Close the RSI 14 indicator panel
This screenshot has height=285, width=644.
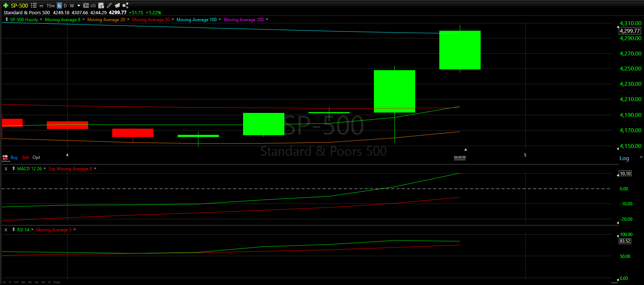(6, 230)
